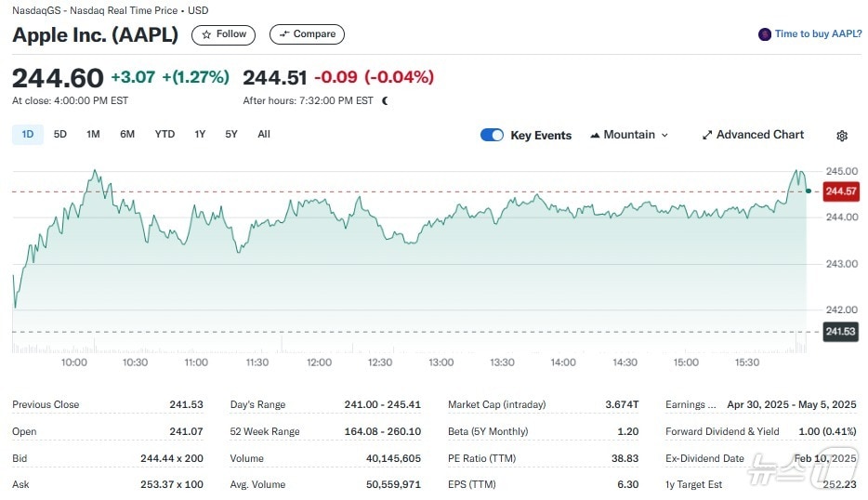The image size is (868, 500).
Task: Click the mountain chart type icon
Action: (594, 136)
